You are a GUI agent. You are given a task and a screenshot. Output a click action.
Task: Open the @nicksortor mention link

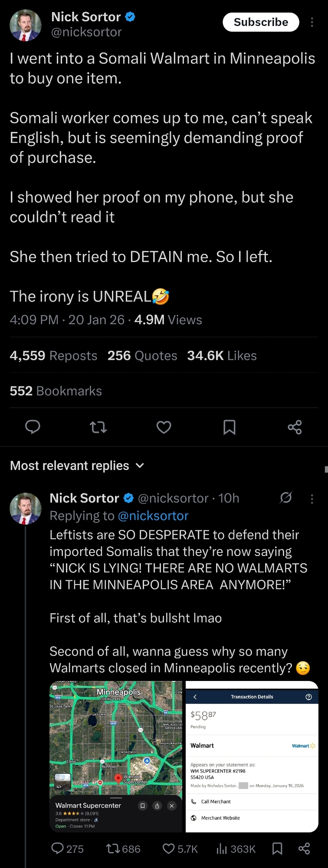click(153, 516)
